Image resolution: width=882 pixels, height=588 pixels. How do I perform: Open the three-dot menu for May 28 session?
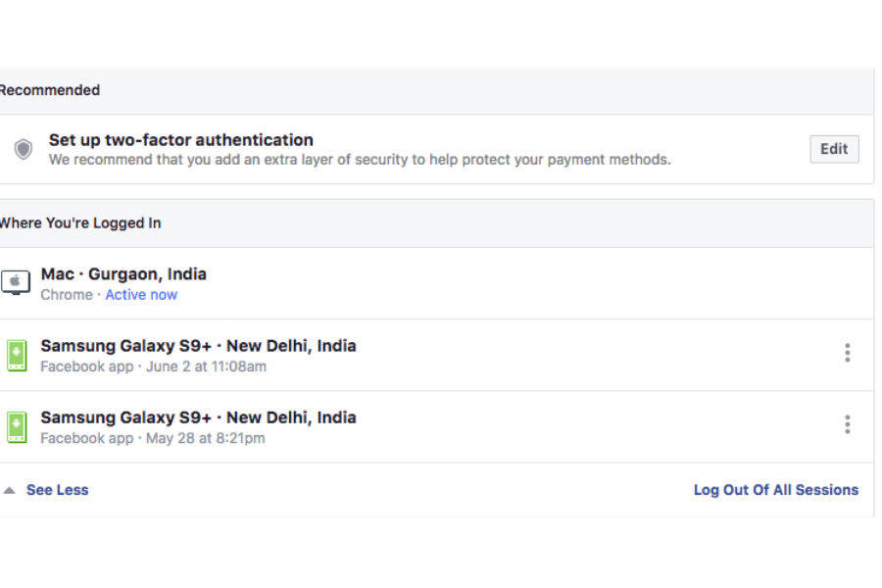point(847,424)
